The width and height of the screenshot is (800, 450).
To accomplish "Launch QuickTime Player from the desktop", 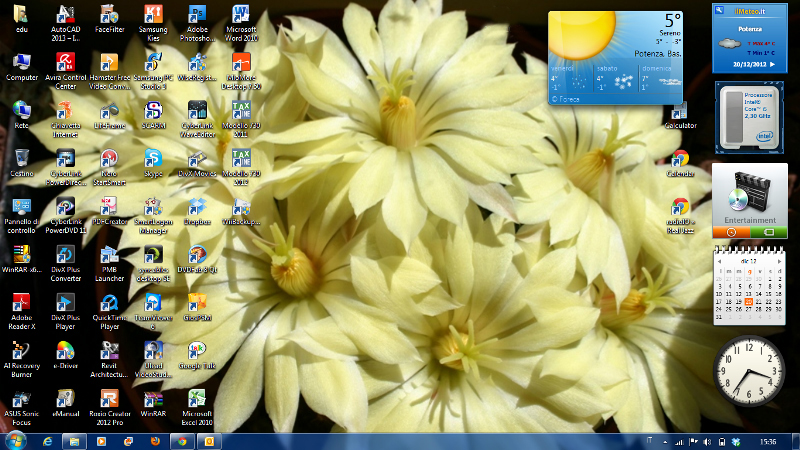I will pos(109,311).
